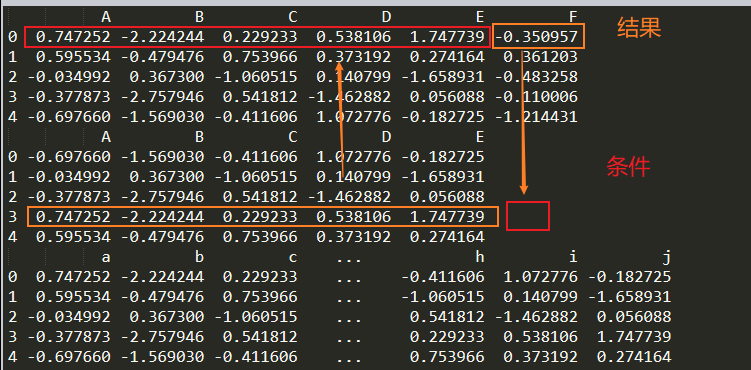
Task: Click 0.541812 under column h
Action: pos(447,317)
